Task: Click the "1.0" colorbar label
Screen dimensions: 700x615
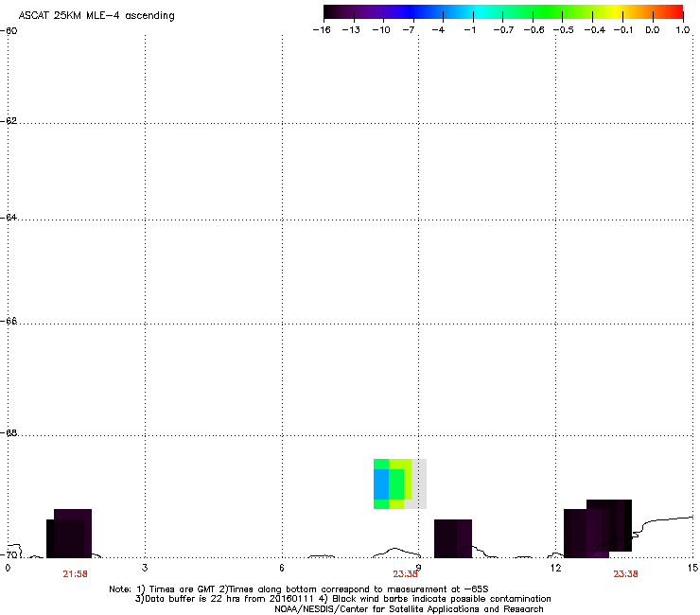Action: 683,30
